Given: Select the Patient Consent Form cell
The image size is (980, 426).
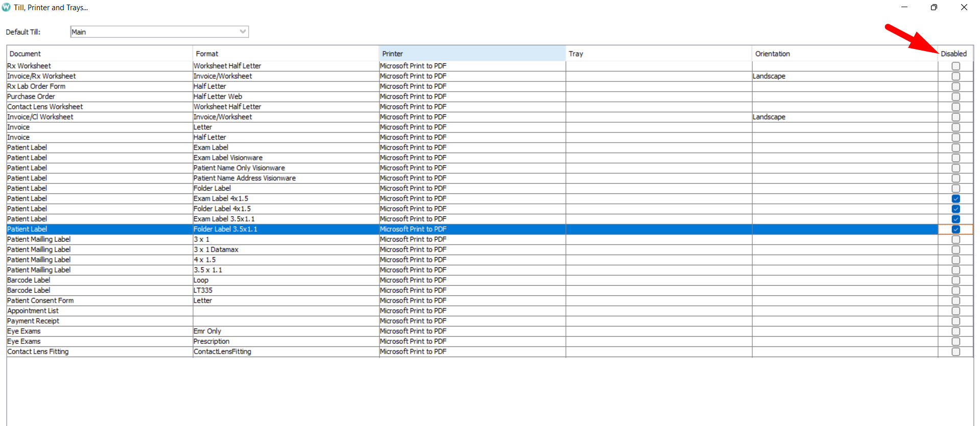Looking at the screenshot, I should click(x=100, y=300).
